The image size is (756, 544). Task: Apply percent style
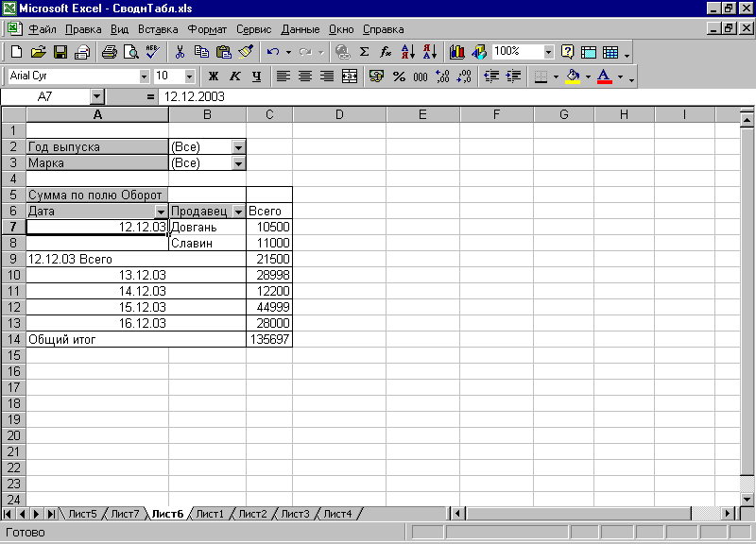coord(399,76)
